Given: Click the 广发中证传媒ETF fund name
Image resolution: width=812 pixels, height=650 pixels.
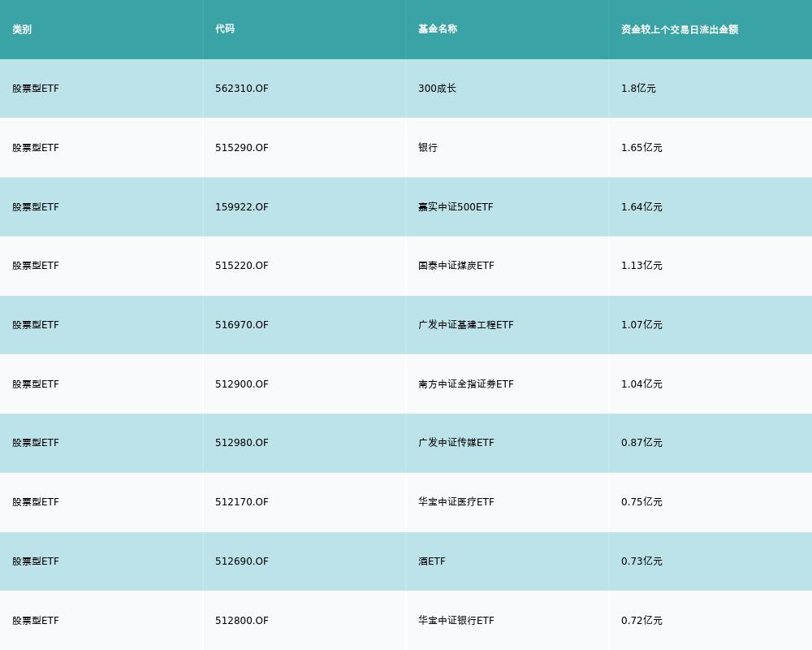Looking at the screenshot, I should (x=456, y=443).
